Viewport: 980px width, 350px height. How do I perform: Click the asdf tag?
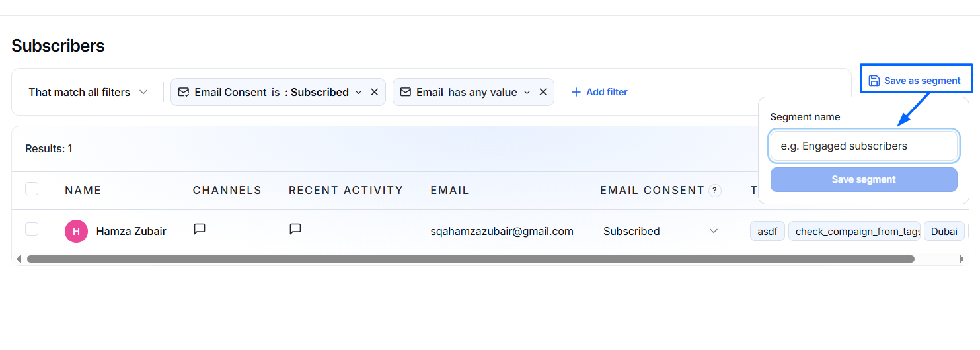click(x=767, y=231)
